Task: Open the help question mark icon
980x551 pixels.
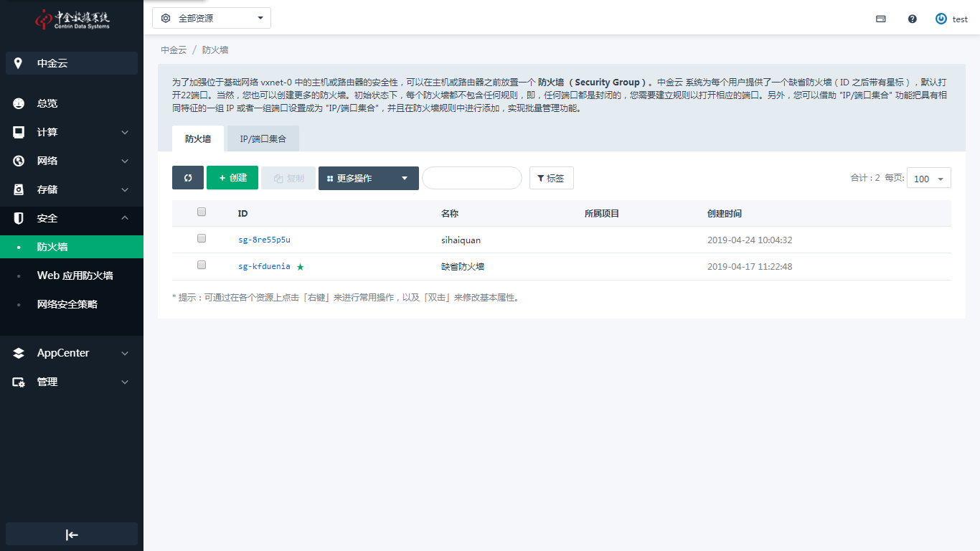Action: click(x=913, y=19)
